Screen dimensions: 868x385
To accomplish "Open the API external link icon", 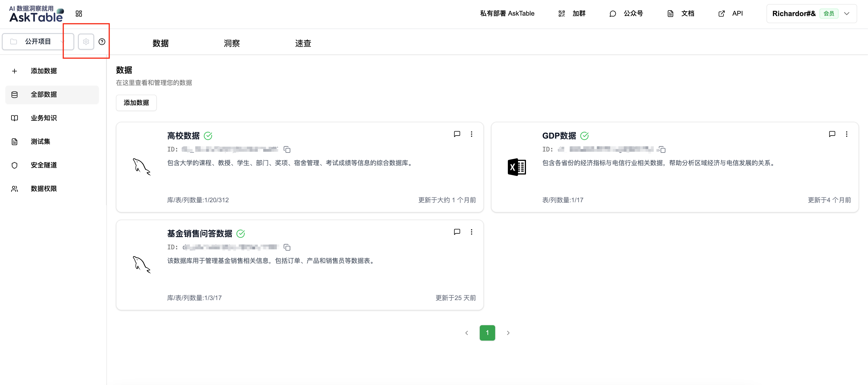I will [x=721, y=13].
